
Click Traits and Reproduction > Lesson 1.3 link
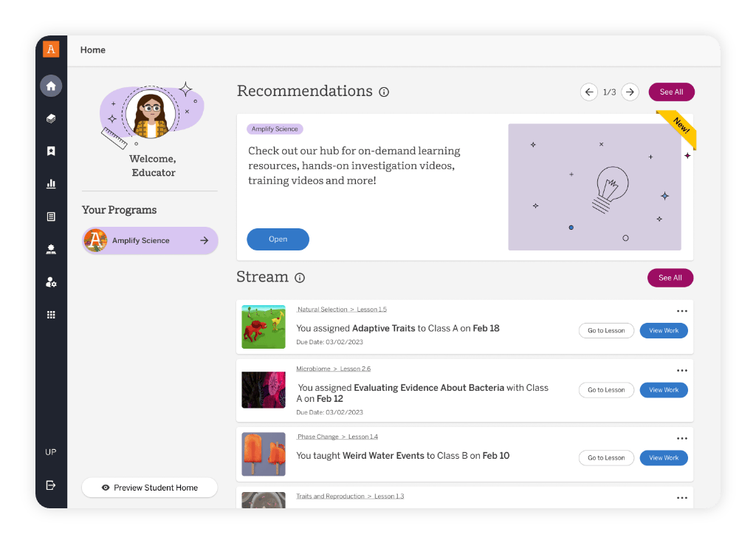click(x=350, y=496)
